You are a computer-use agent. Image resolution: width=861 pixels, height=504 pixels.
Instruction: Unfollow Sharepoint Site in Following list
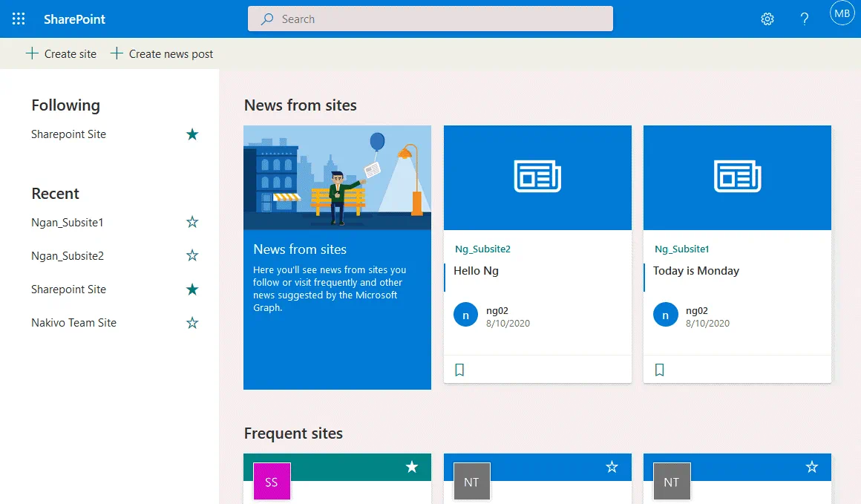pyautogui.click(x=192, y=134)
